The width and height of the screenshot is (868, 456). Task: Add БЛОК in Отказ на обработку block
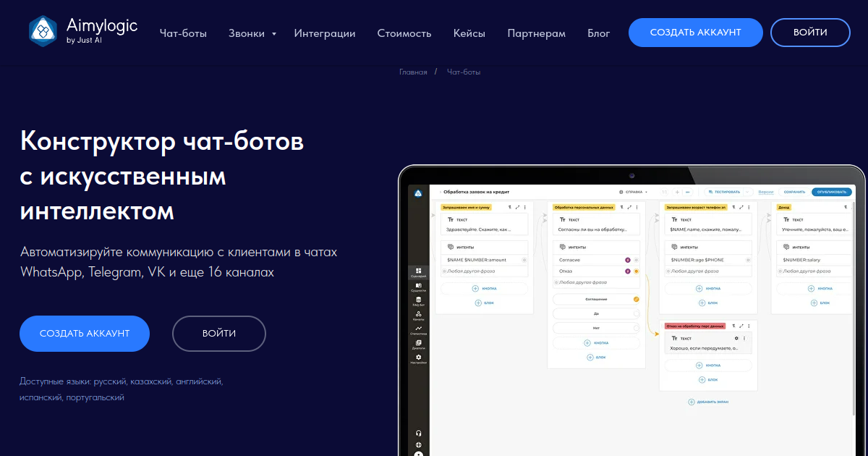[708, 380]
